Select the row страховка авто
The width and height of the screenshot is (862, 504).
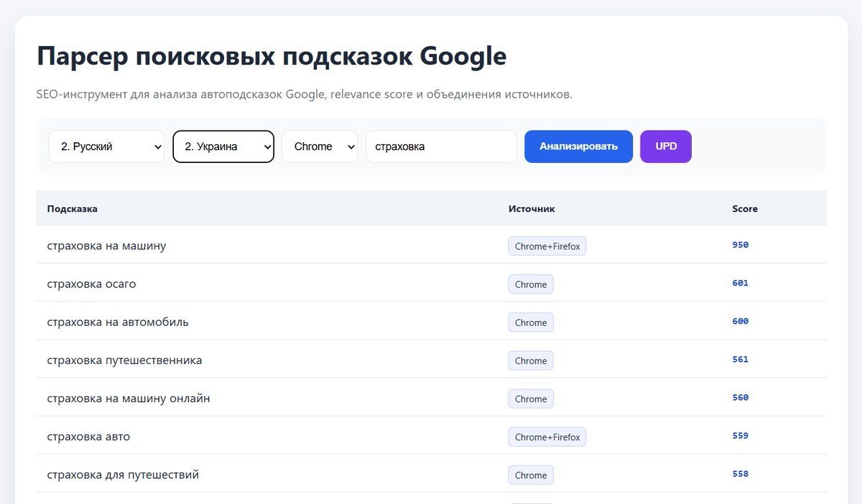coord(431,436)
